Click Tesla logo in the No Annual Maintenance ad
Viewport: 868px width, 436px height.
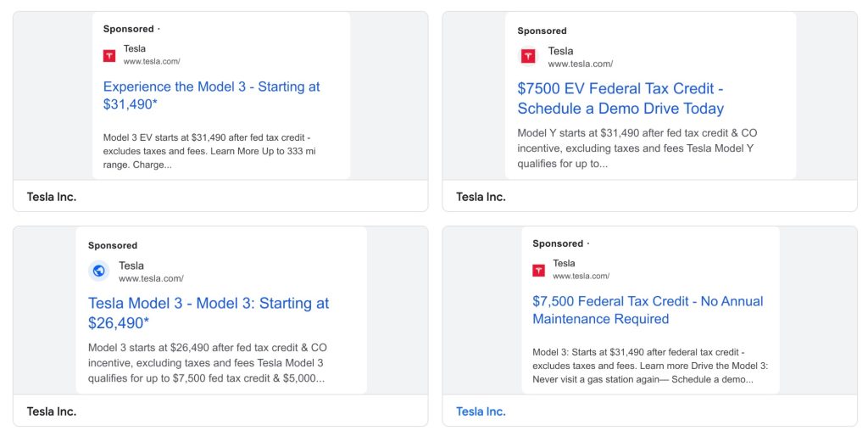click(539, 270)
